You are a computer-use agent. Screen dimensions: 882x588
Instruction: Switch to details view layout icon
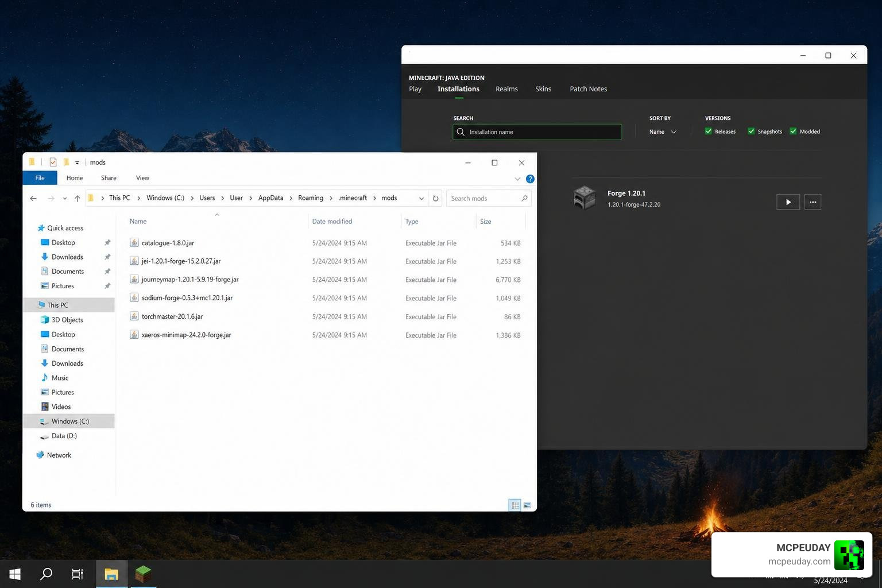(x=515, y=505)
